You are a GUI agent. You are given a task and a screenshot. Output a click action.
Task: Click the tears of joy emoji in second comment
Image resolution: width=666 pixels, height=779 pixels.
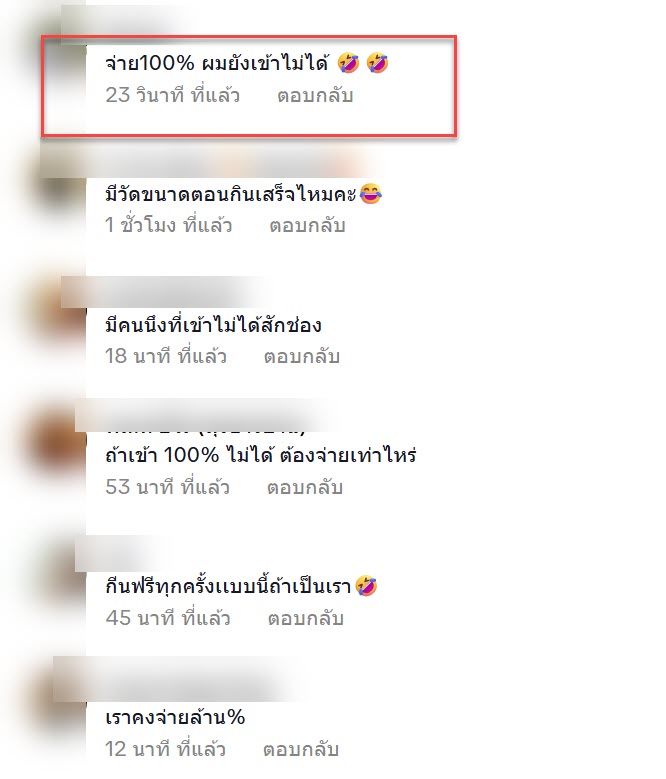[x=371, y=193]
